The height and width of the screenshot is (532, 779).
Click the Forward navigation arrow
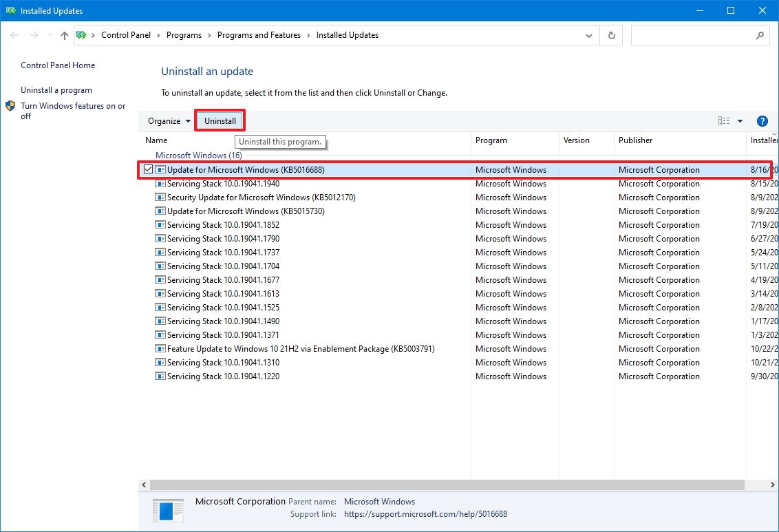click(34, 35)
